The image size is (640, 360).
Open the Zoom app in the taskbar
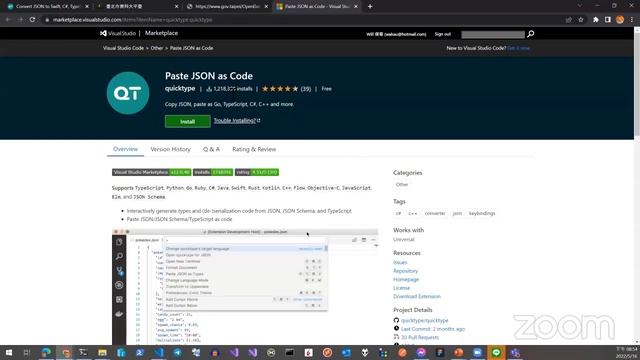click(x=477, y=352)
